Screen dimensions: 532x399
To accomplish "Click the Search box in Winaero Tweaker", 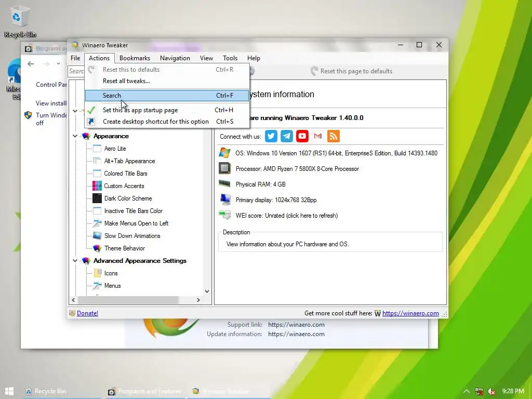I will click(76, 71).
